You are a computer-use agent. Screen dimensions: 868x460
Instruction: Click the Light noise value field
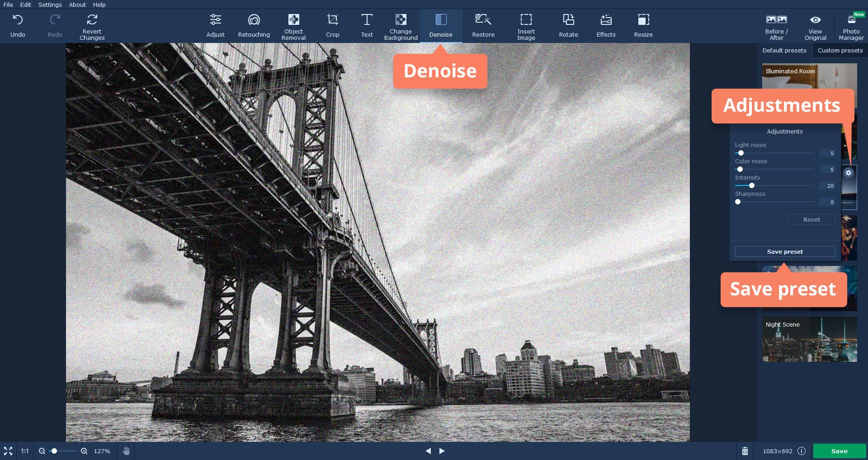[827, 153]
